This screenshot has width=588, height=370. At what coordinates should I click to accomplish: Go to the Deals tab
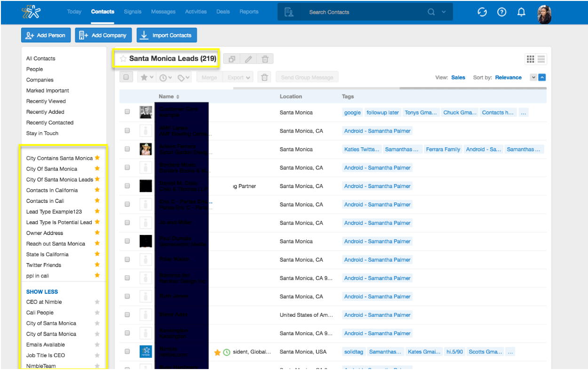(223, 12)
